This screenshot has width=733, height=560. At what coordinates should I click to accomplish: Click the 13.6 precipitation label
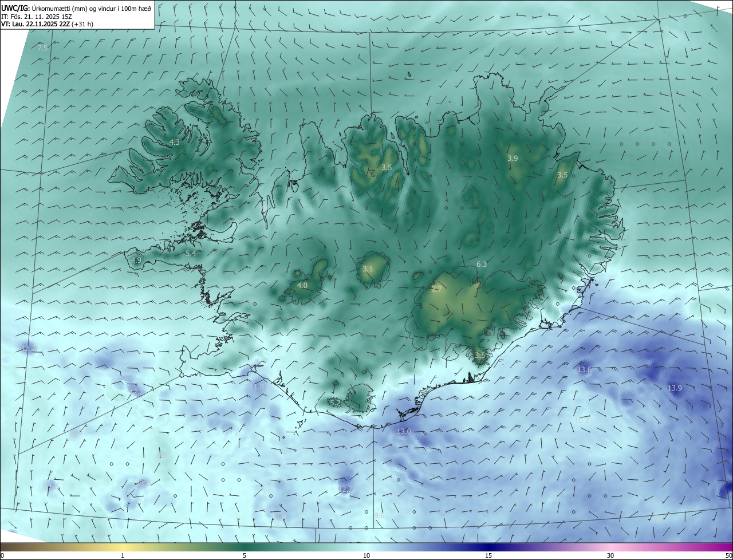[x=584, y=370]
